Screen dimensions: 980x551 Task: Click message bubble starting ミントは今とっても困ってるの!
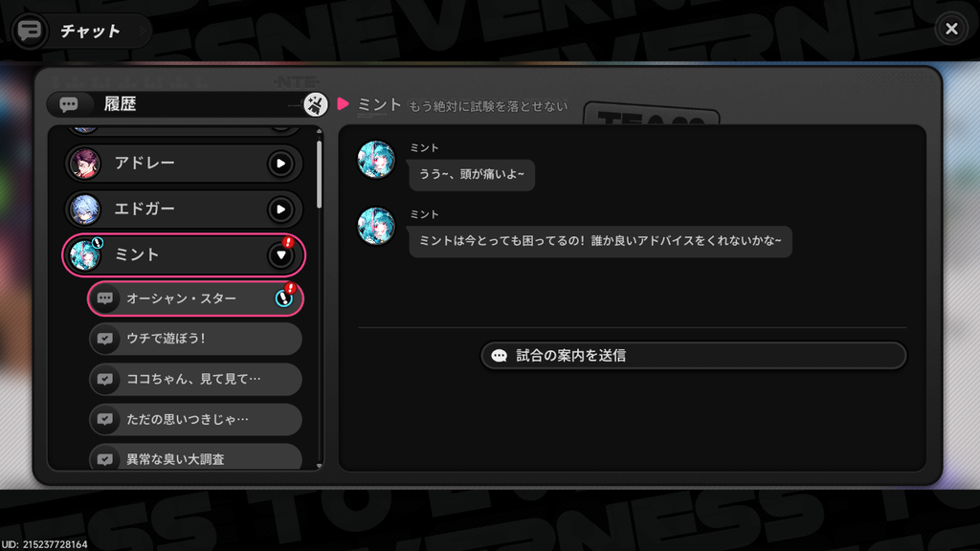(x=600, y=241)
